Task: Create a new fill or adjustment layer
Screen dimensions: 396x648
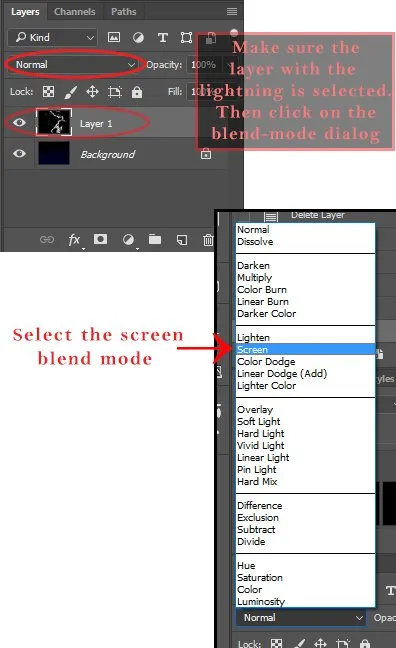Action: [128, 239]
